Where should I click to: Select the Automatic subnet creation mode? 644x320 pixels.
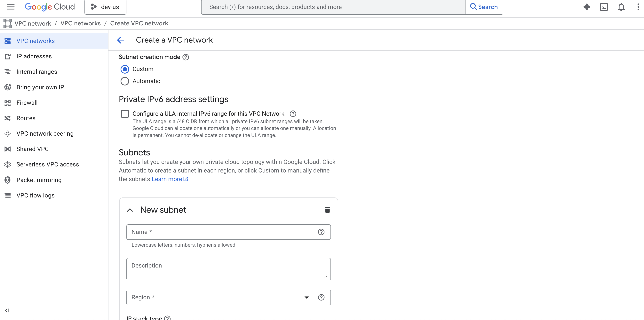(125, 81)
